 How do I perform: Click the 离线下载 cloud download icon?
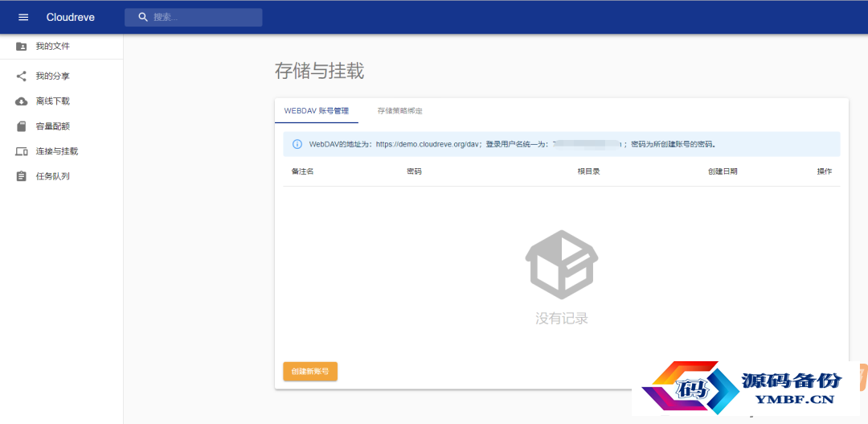[21, 101]
